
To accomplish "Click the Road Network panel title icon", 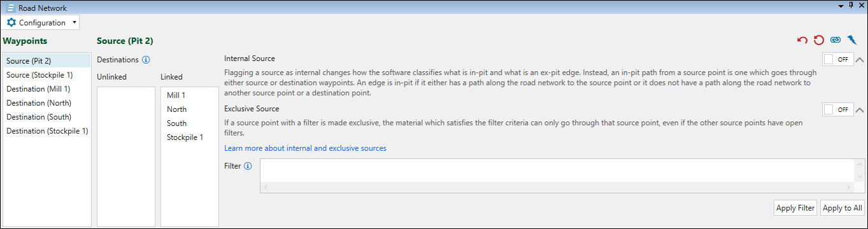I will click(10, 8).
